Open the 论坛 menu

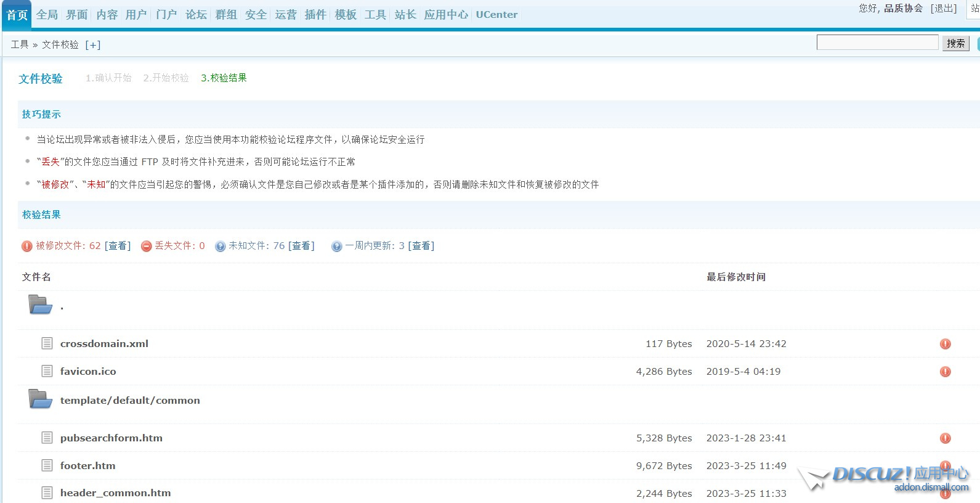(x=196, y=15)
